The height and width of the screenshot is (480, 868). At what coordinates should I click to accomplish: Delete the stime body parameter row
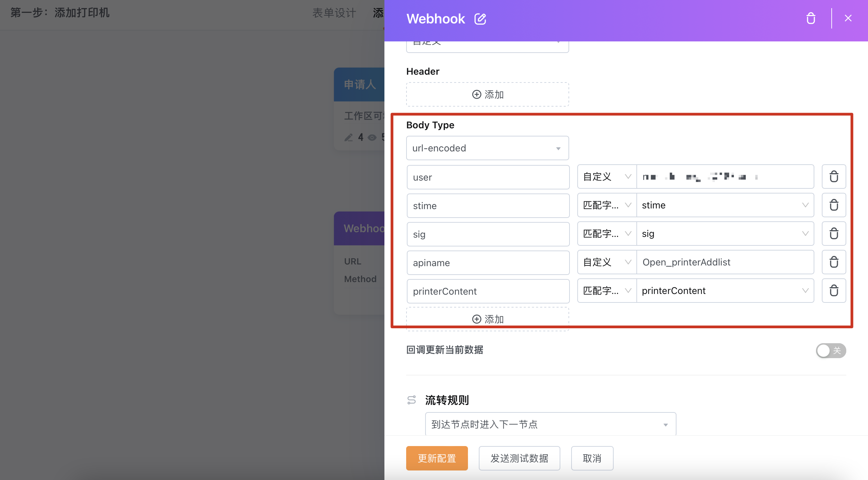point(834,205)
